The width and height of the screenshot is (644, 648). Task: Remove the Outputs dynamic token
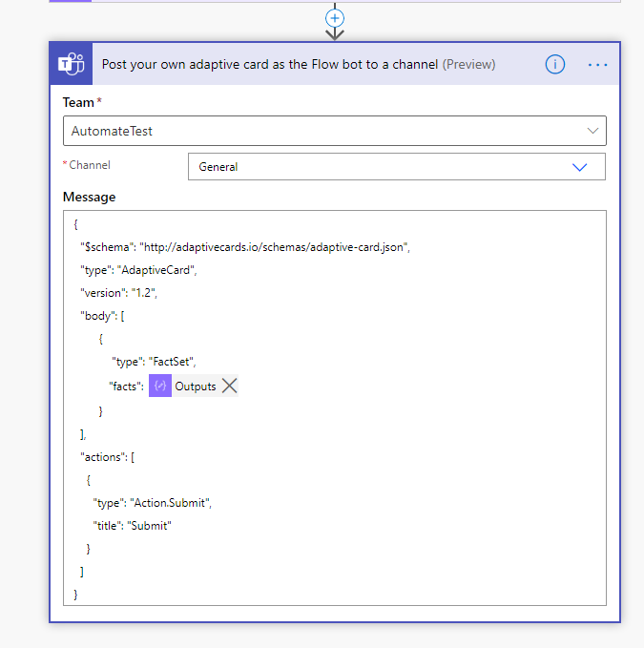(x=229, y=386)
